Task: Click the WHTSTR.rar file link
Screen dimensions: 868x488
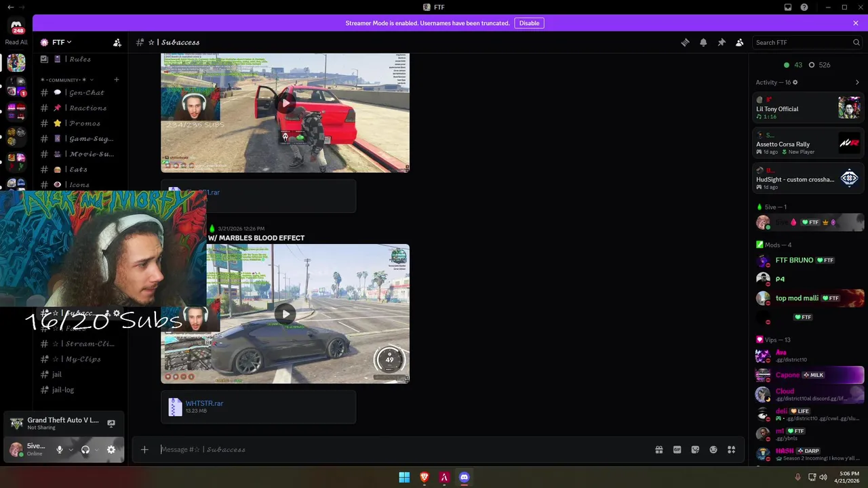Action: click(x=204, y=403)
